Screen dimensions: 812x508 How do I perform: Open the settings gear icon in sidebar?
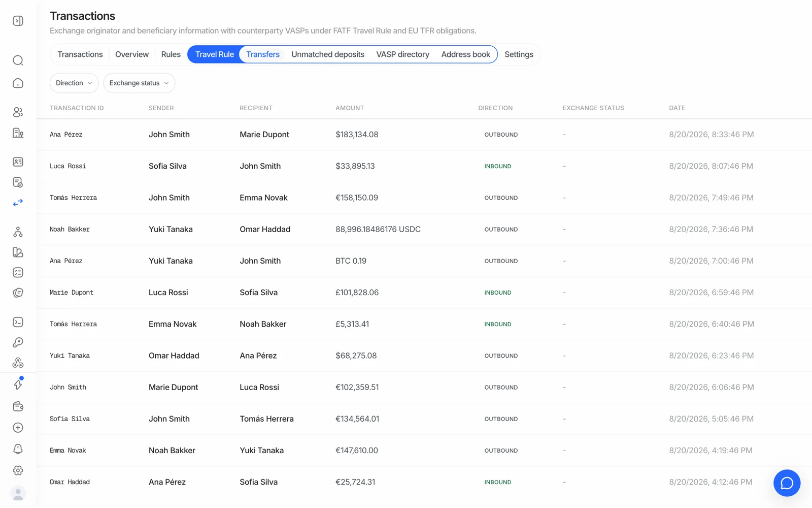pyautogui.click(x=18, y=470)
